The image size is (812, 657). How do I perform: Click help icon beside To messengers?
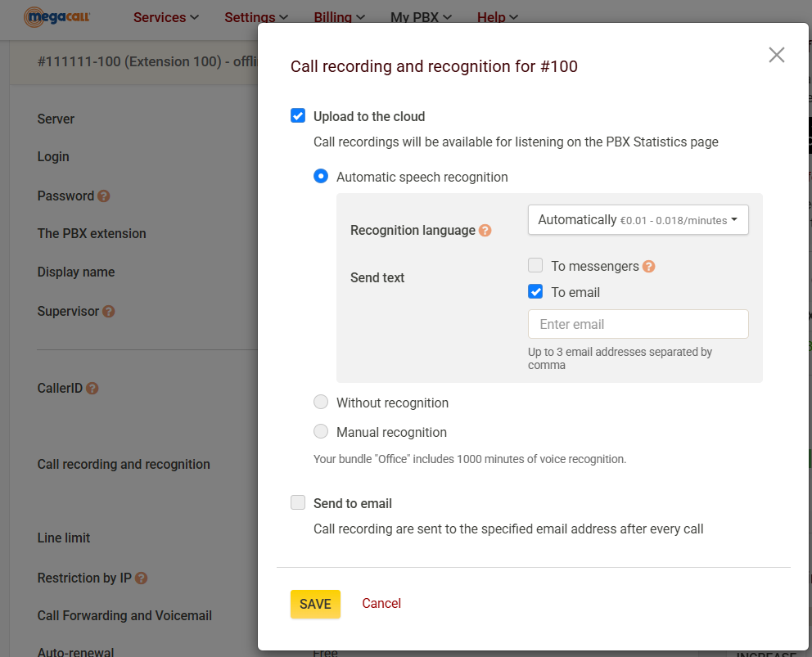point(649,266)
